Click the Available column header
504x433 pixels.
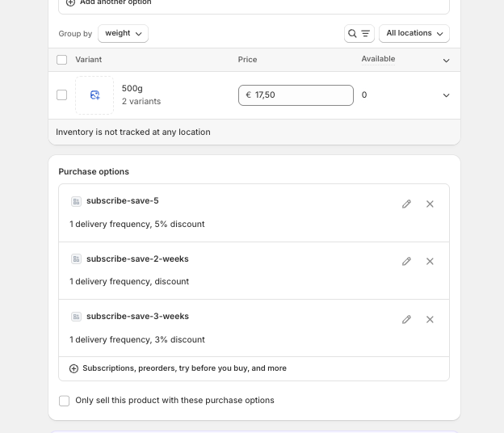coord(378,59)
